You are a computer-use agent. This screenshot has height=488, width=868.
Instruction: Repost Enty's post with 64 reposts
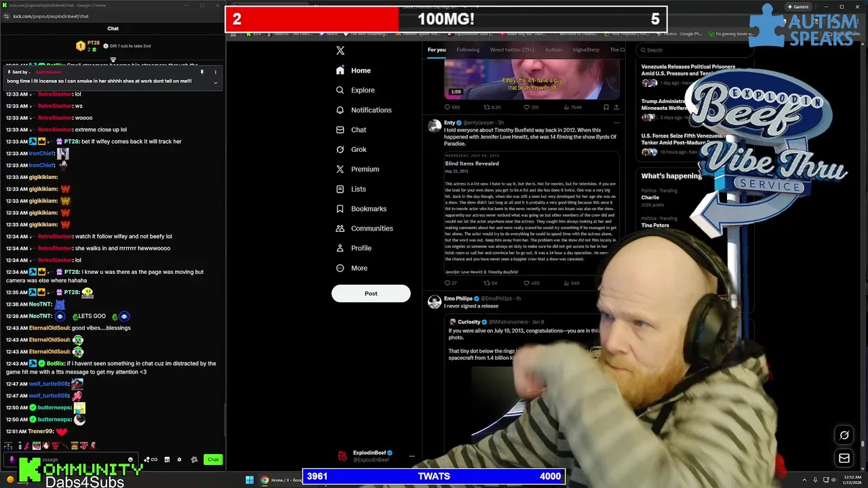point(490,283)
